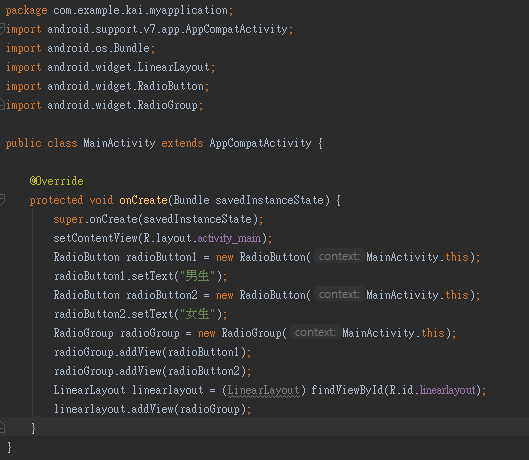This screenshot has width=529, height=460.
Task: Click fold end marker beside RadioGroup import
Action: [x=2, y=104]
